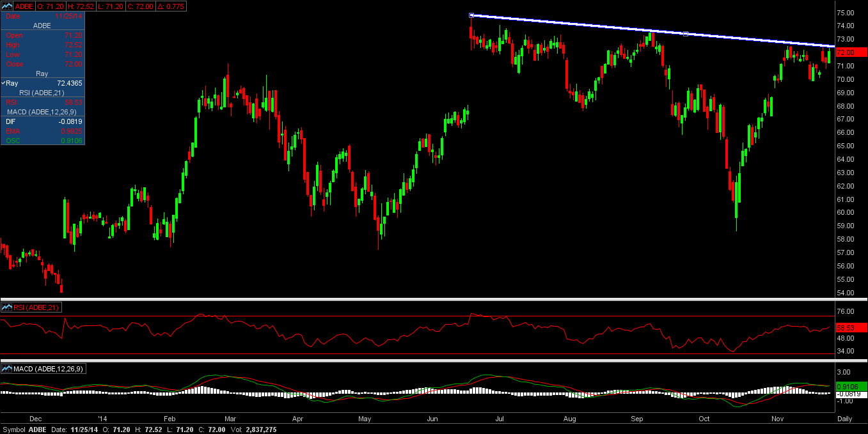
Task: Click 'Symbol ADBE' in the status bar
Action: pyautogui.click(x=24, y=430)
